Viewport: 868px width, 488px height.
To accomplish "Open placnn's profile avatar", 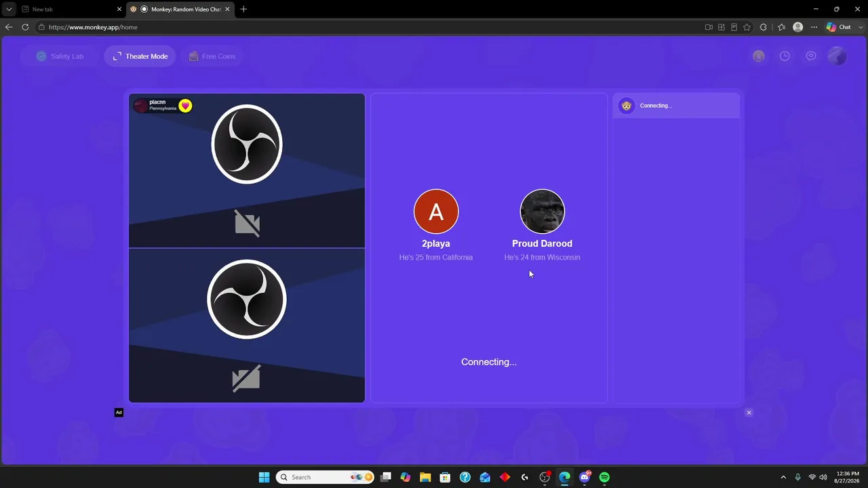I will (x=141, y=106).
